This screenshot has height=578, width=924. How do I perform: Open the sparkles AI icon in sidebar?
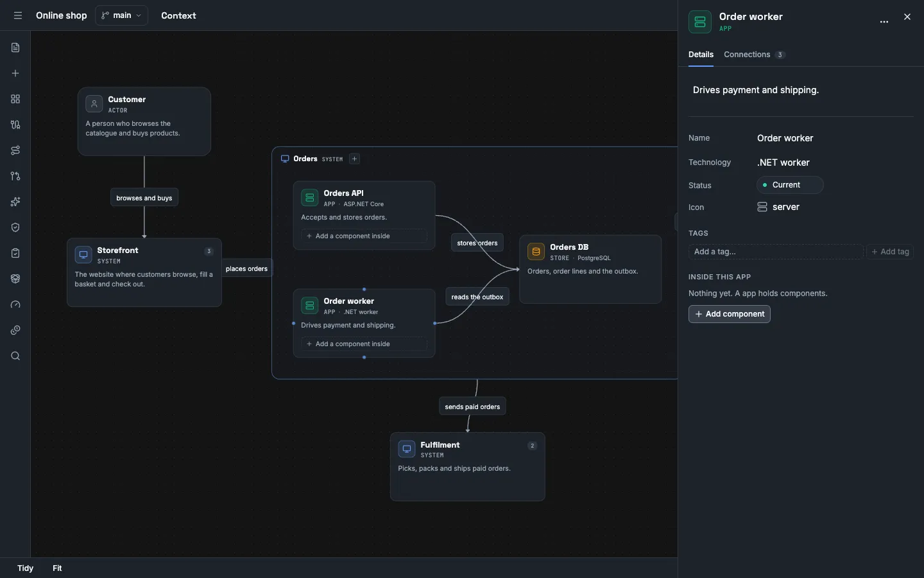(15, 202)
